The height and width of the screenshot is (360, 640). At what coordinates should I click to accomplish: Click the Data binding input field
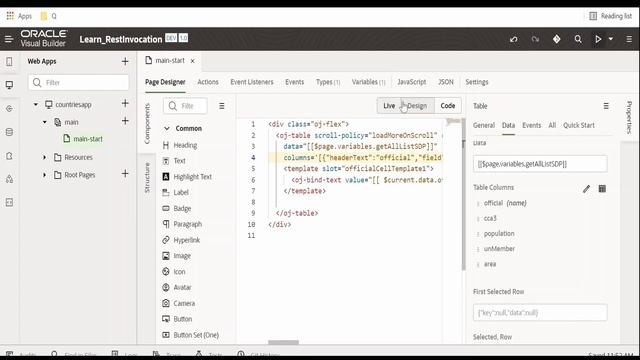(540, 164)
